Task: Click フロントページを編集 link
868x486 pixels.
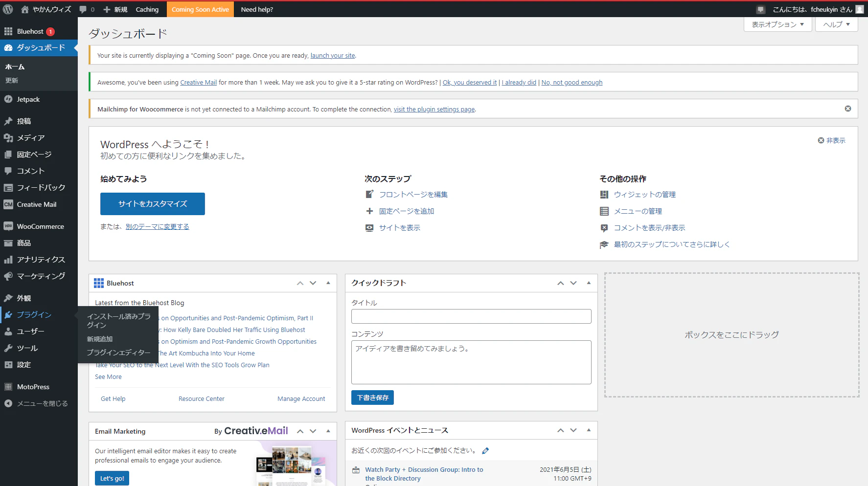Action: pos(413,195)
